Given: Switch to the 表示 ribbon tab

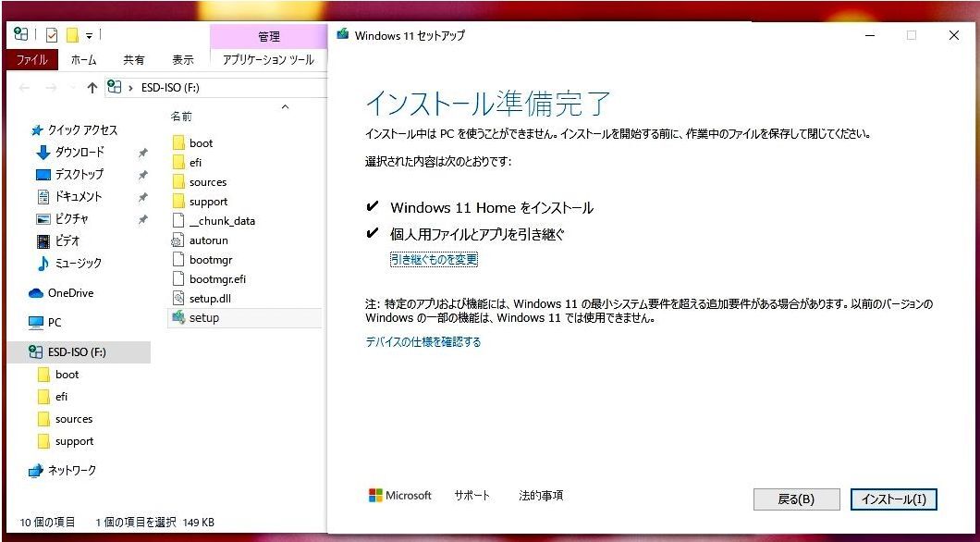Looking at the screenshot, I should click(x=182, y=60).
